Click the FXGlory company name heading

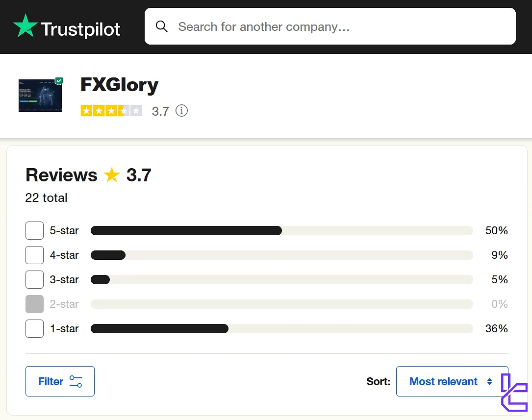click(x=119, y=85)
